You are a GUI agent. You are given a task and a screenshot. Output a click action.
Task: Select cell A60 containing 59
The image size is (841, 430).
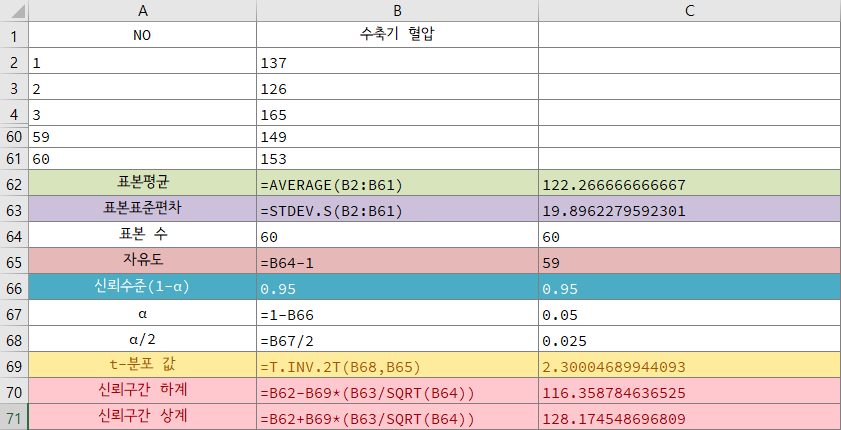click(x=143, y=137)
